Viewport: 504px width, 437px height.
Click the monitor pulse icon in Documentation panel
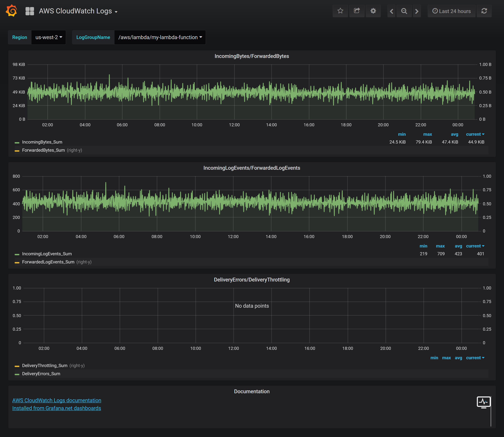click(x=484, y=402)
